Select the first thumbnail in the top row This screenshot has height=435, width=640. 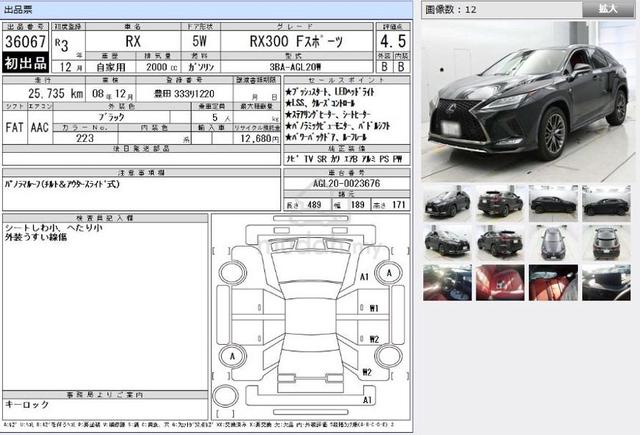pos(447,203)
